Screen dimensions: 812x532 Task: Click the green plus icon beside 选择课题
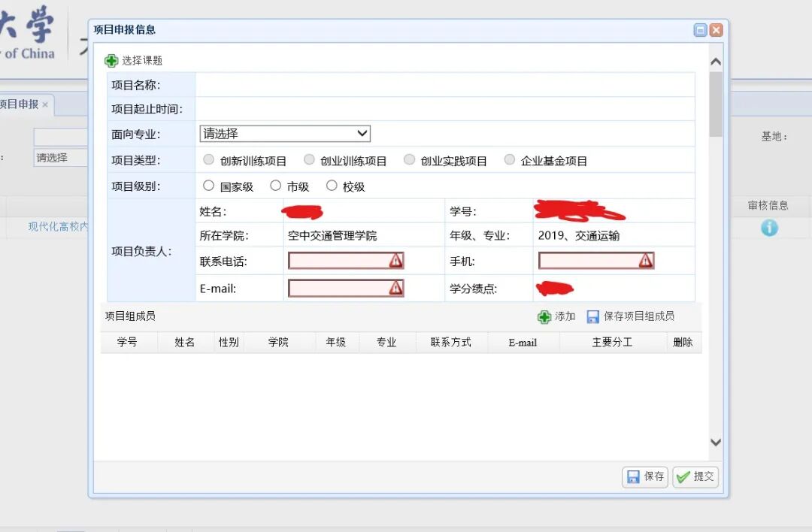[x=111, y=59]
